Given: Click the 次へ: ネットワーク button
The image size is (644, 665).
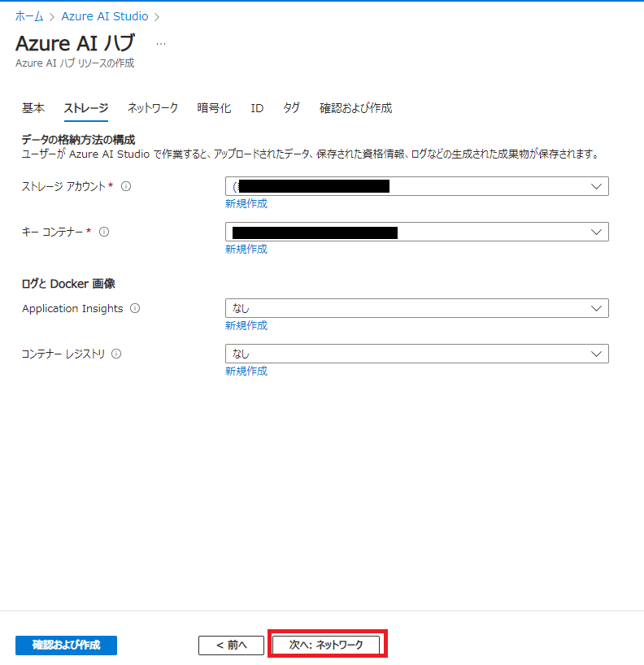Looking at the screenshot, I should tap(326, 645).
